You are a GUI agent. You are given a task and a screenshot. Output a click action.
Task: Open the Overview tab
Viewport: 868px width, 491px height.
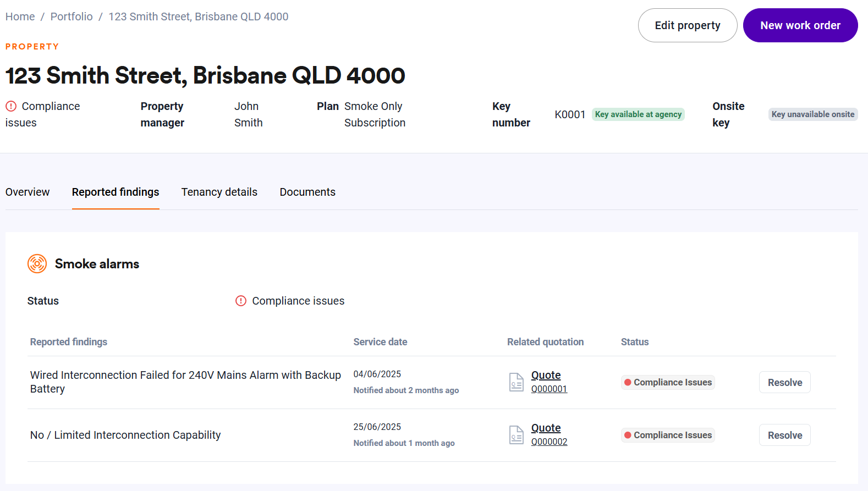click(28, 192)
